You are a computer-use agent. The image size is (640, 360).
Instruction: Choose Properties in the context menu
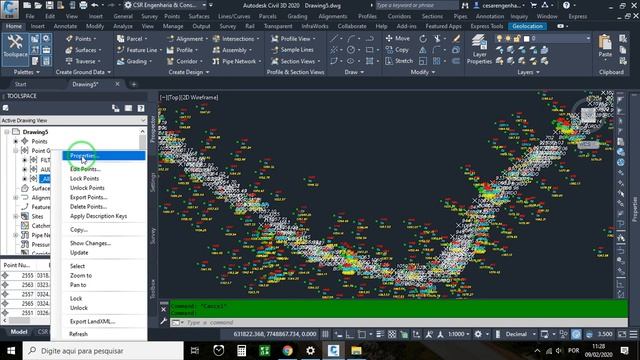tap(104, 156)
